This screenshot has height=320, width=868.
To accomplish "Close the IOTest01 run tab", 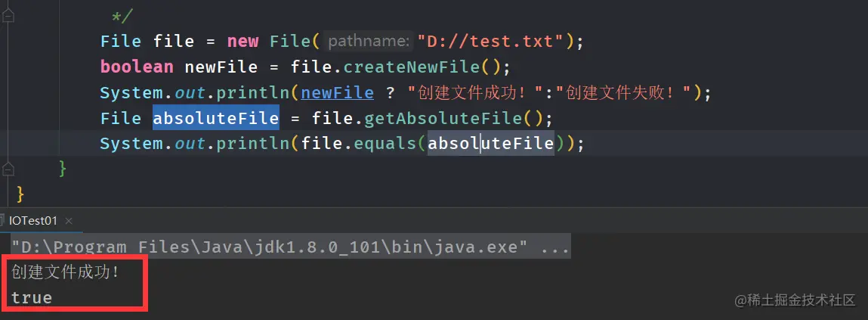I will (69, 221).
